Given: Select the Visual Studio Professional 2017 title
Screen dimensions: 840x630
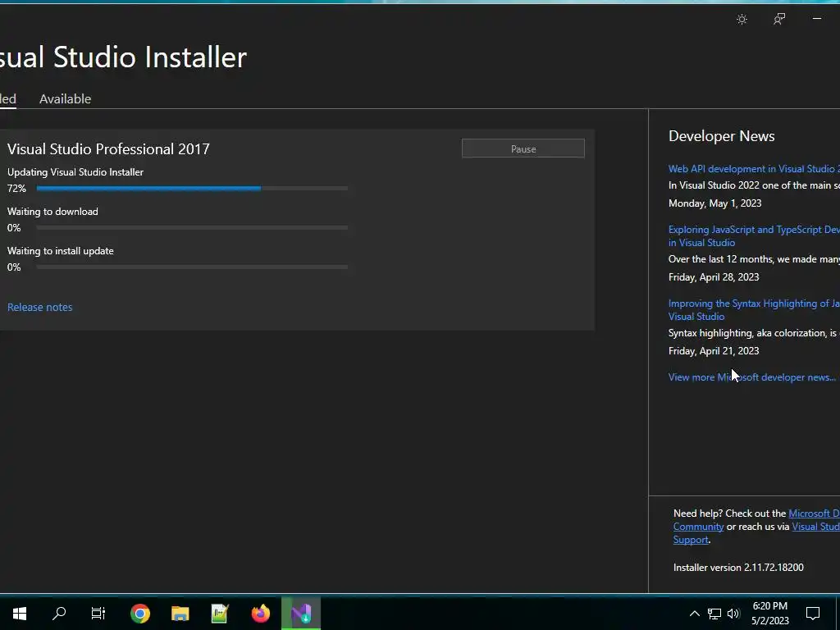Looking at the screenshot, I should tap(108, 149).
